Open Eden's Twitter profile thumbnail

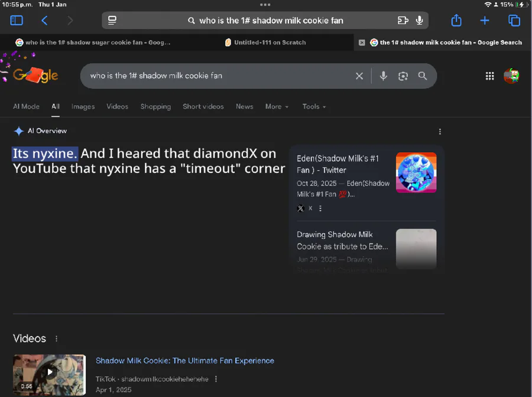(416, 173)
